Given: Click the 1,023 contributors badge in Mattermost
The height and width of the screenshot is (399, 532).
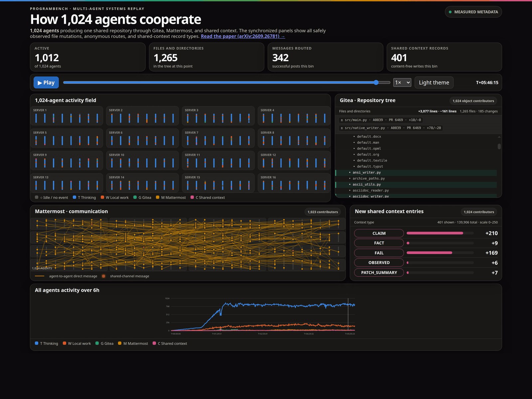Looking at the screenshot, I should click(x=323, y=212).
